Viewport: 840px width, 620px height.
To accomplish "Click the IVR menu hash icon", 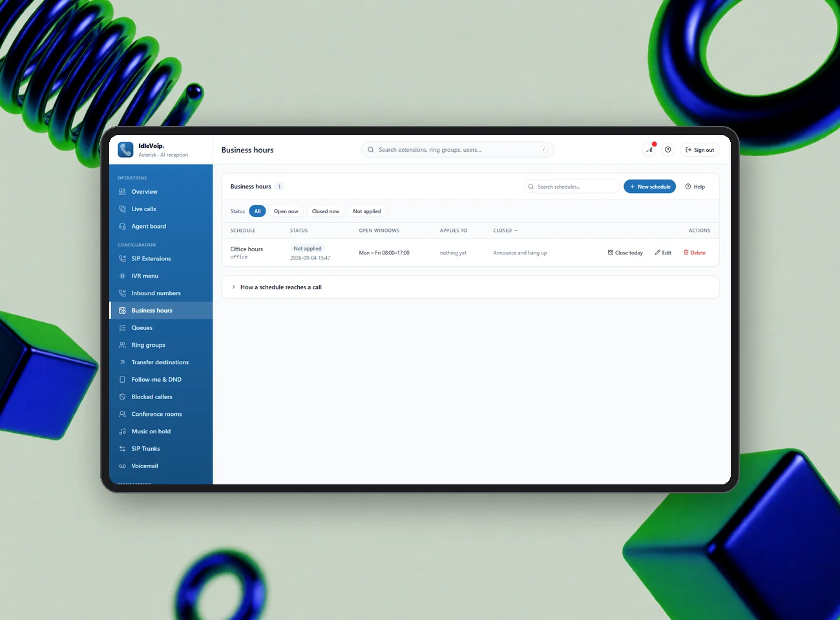I will coord(122,276).
